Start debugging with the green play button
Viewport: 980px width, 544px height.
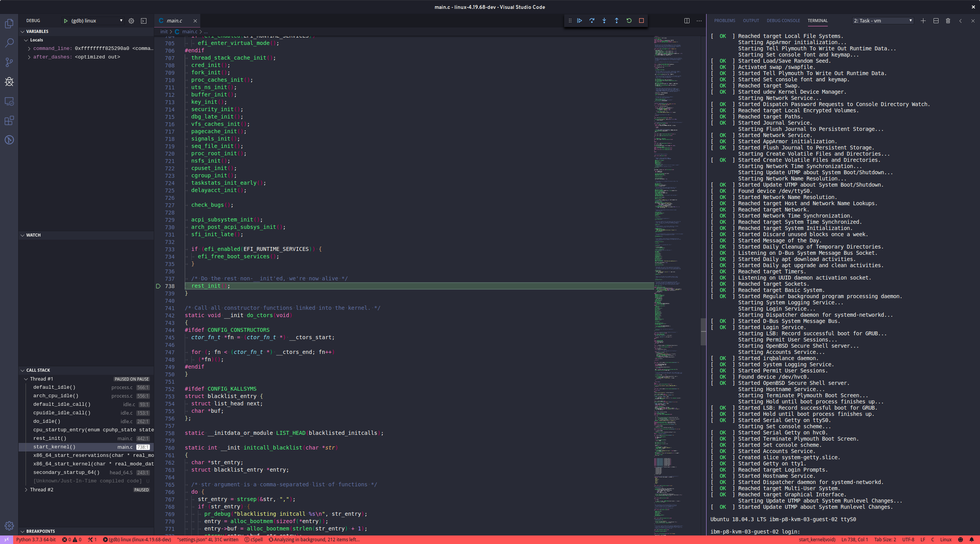(x=65, y=21)
